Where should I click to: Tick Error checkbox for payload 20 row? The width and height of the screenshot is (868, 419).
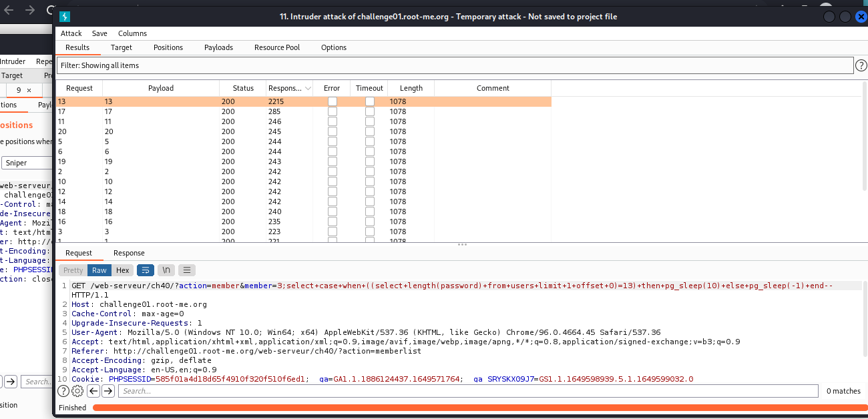332,131
